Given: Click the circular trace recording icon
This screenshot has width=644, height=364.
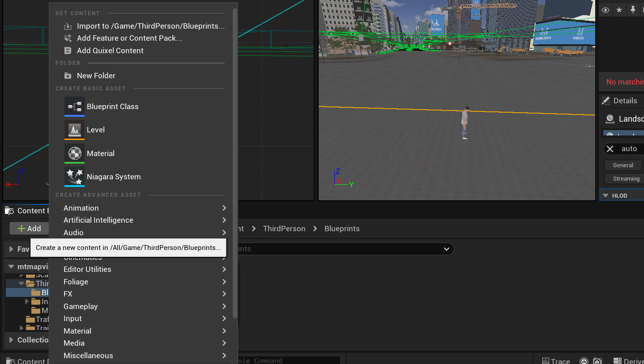Looking at the screenshot, I should point(584,361).
